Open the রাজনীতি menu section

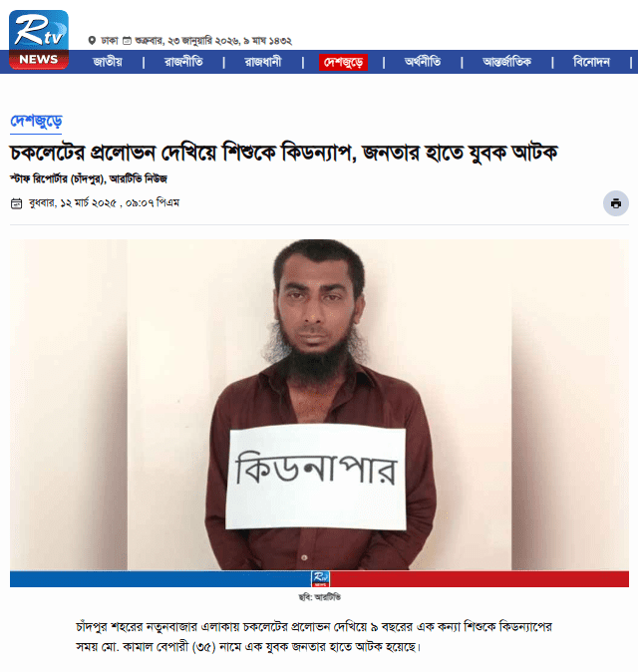(183, 62)
